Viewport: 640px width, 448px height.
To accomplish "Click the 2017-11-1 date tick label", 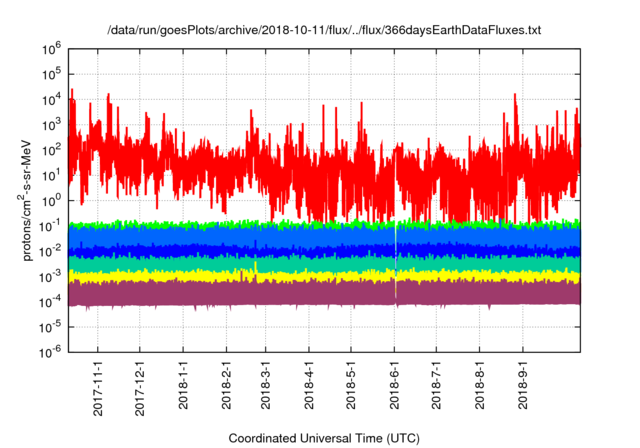I will coord(98,388).
